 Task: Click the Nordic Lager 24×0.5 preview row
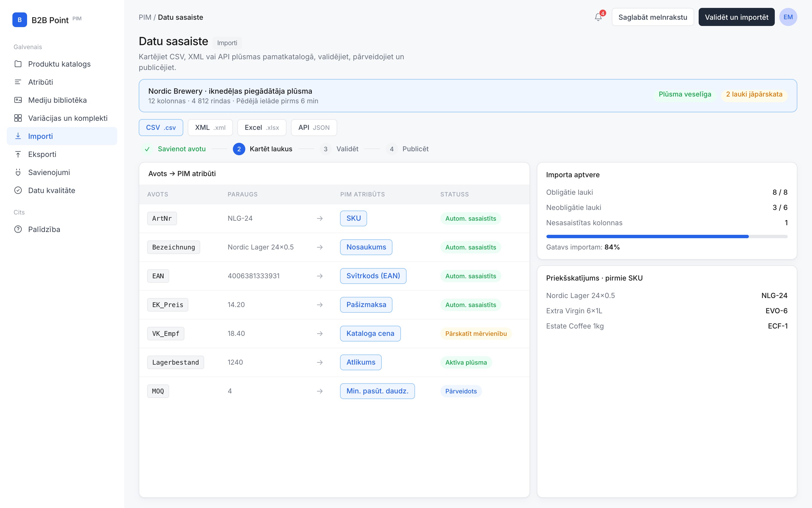pyautogui.click(x=667, y=296)
